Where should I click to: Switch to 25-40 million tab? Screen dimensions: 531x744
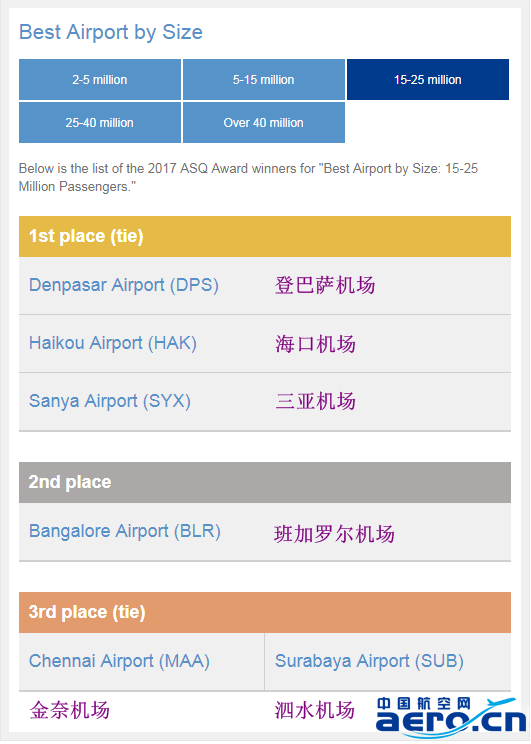(100, 122)
